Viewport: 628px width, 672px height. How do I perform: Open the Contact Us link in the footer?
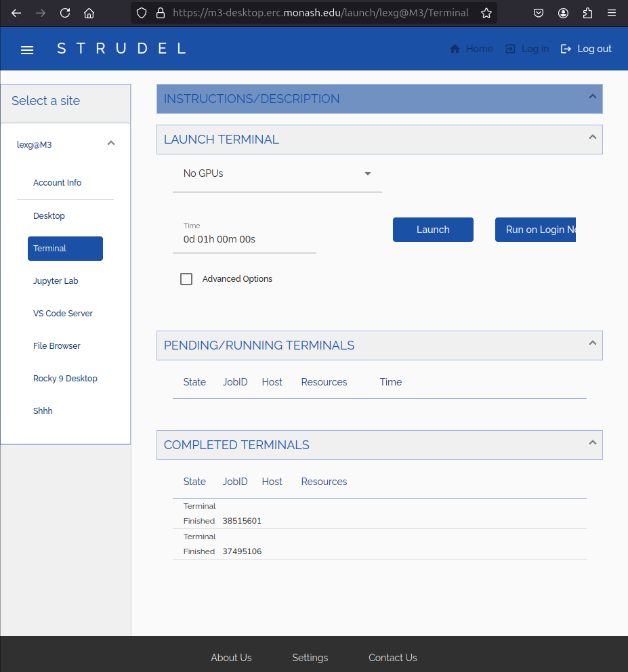(393, 657)
